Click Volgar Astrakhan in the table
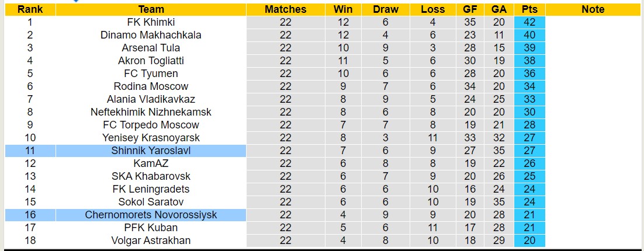Screen dimensions: 644x251 click(151, 240)
